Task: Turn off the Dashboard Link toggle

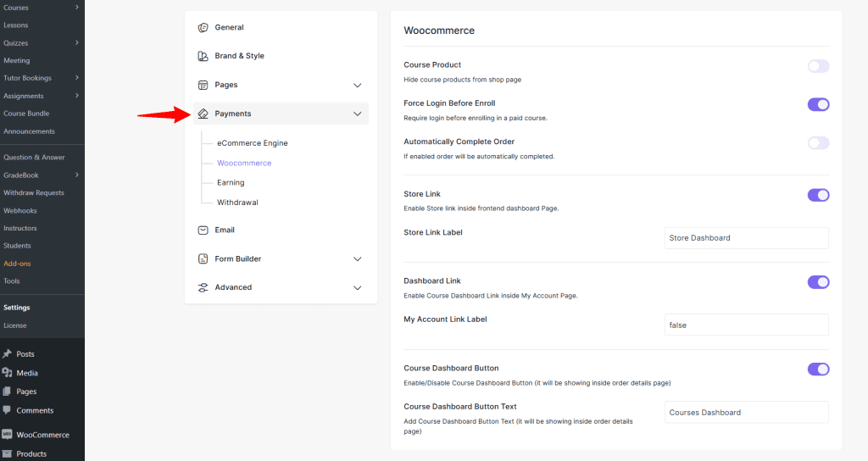Action: point(818,282)
